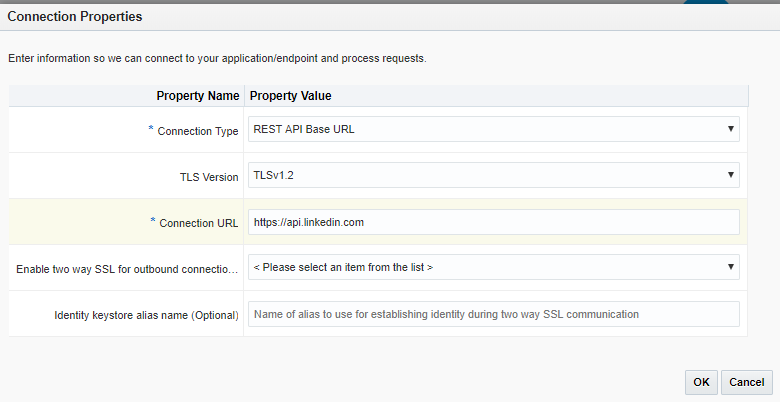Click the truncated Enable two way SSL label

coord(127,269)
